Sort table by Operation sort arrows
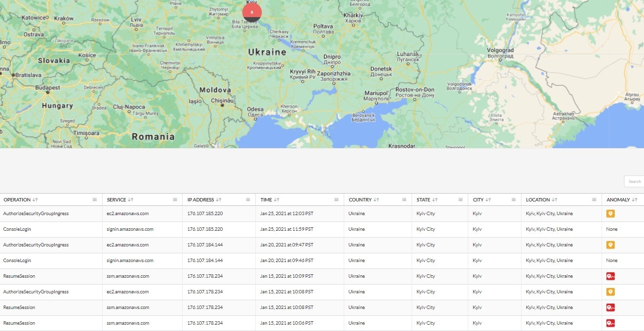Viewport: 644px width, 331px height. (x=35, y=200)
